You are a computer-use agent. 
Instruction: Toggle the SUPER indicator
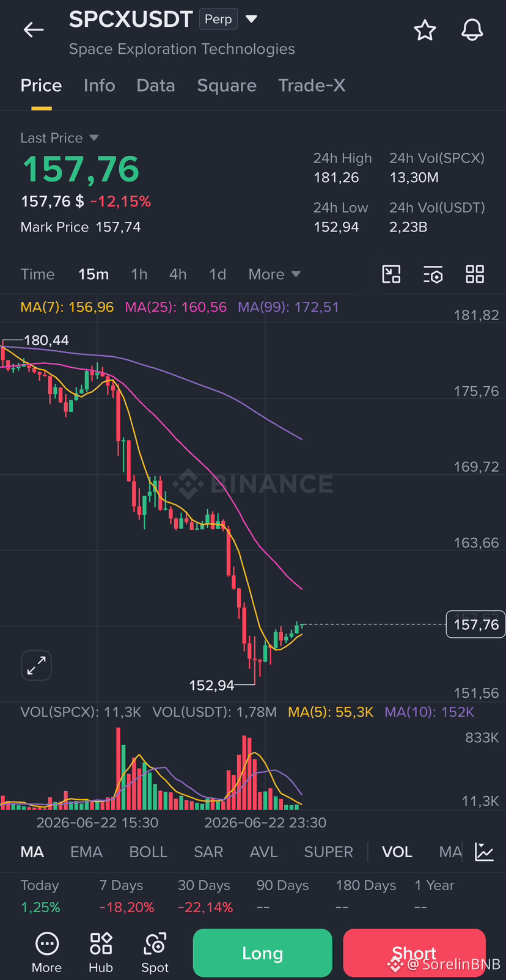(329, 852)
